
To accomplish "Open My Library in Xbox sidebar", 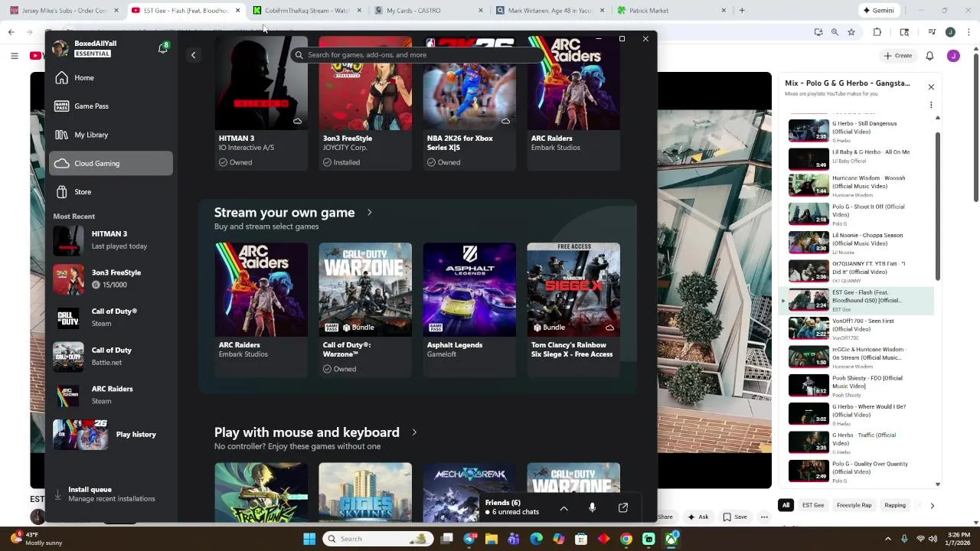I will pos(111,135).
